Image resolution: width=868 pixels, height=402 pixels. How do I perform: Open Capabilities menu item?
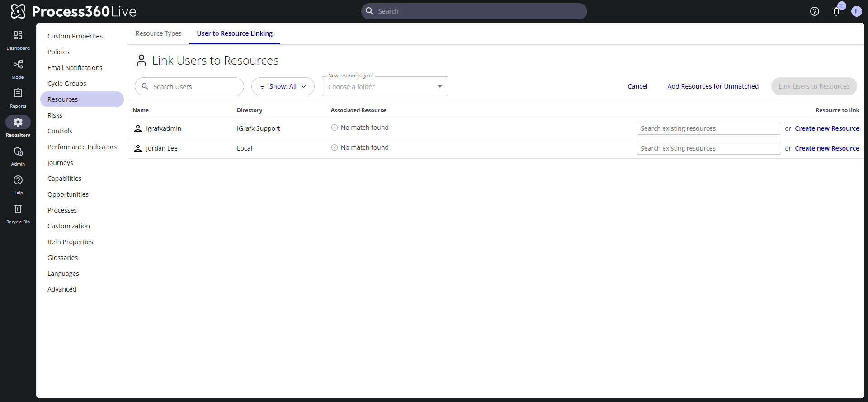coord(64,179)
